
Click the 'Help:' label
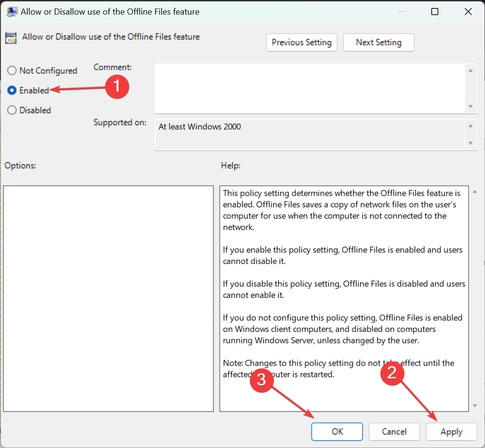[x=230, y=166]
